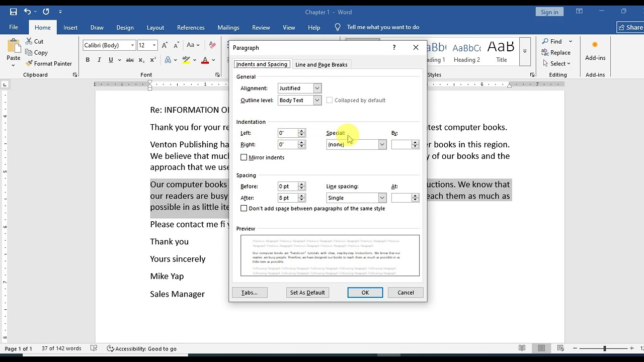Open Replace in the Editing group
Image resolution: width=644 pixels, height=362 pixels.
pos(556,52)
